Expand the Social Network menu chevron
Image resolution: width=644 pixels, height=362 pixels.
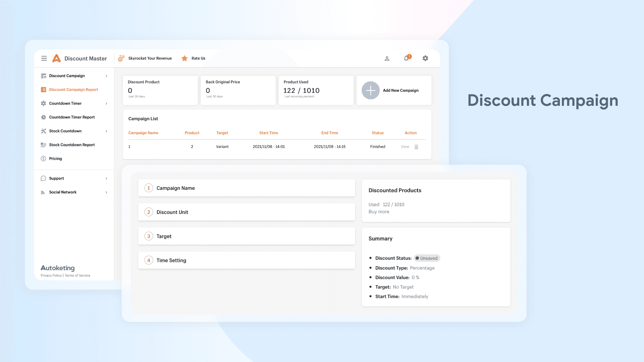pos(106,192)
